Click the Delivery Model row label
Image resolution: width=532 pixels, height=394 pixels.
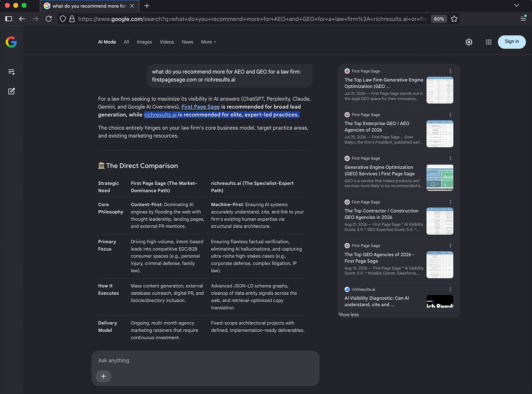[108, 327]
